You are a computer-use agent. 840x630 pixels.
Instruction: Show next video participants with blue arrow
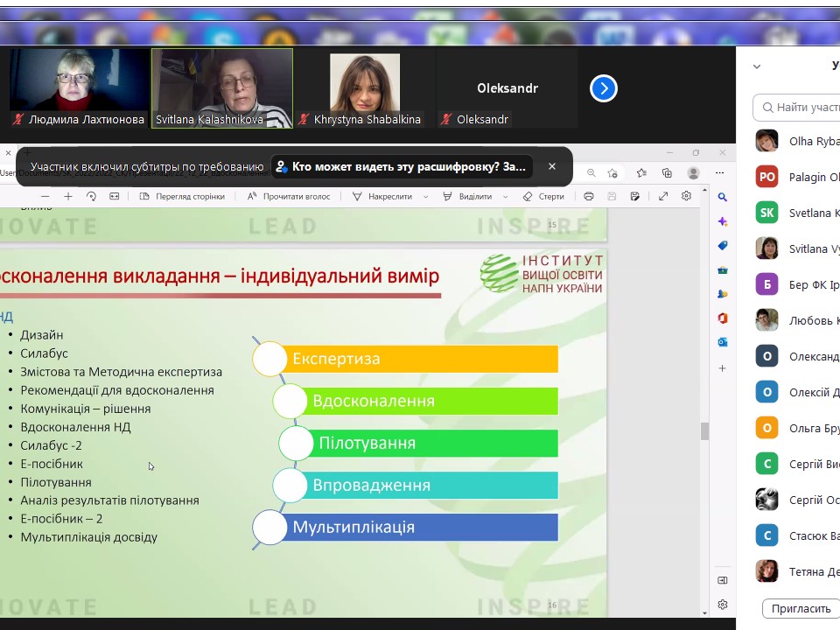(604, 88)
